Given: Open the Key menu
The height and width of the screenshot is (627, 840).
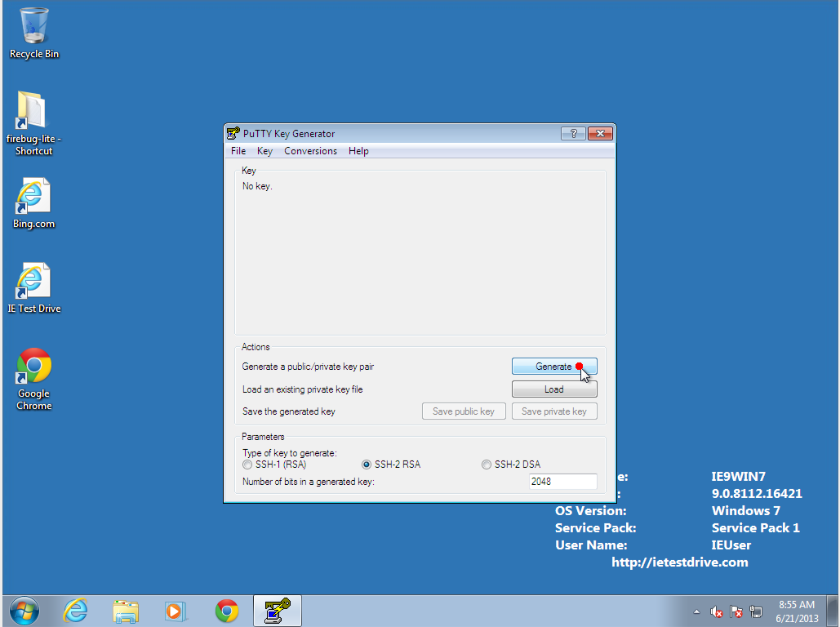Looking at the screenshot, I should click(264, 151).
